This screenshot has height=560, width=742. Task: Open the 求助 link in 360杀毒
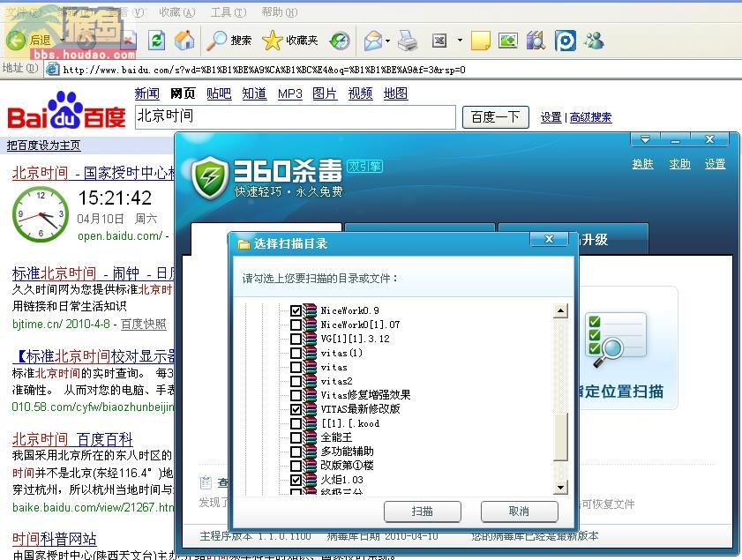(x=679, y=164)
